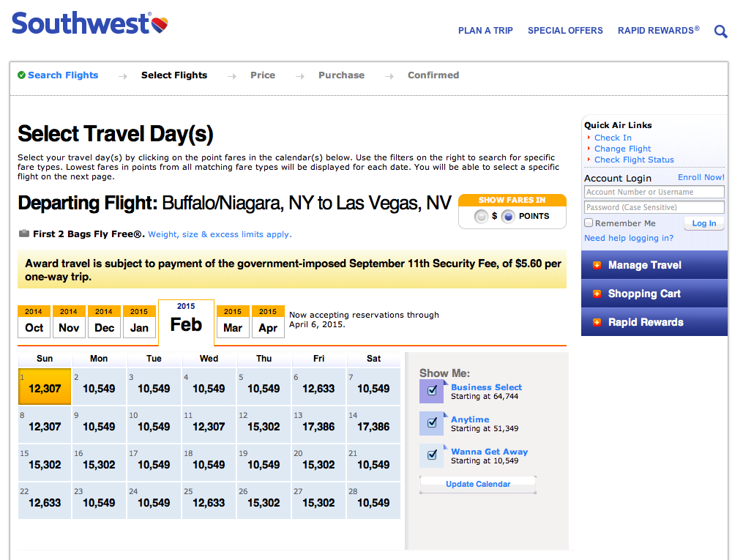
Task: Click the Rapid Rewards plus icon
Action: coord(597,322)
